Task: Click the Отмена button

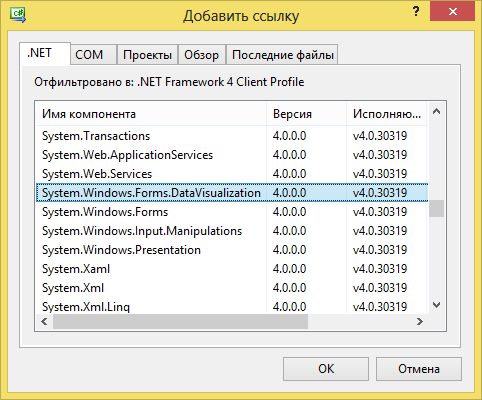Action: click(419, 369)
